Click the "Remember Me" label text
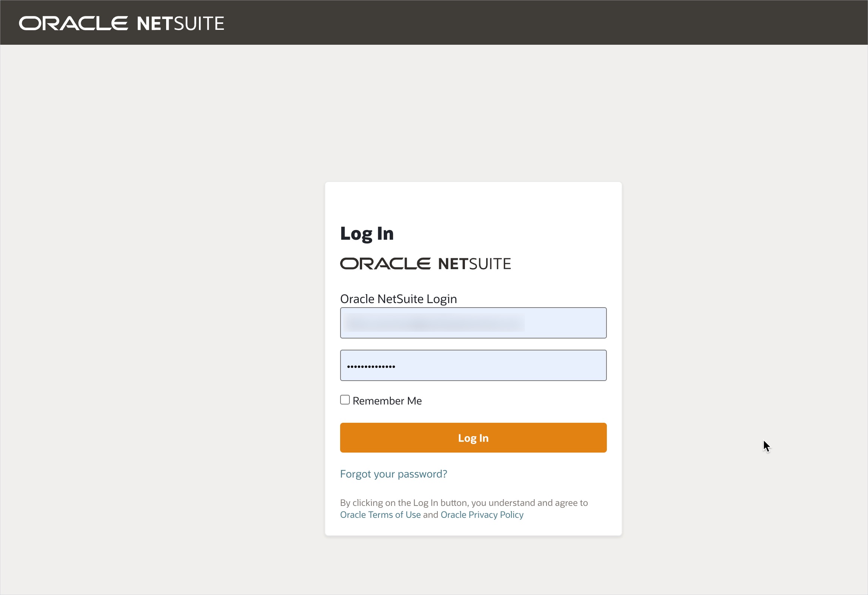The height and width of the screenshot is (595, 868). pyautogui.click(x=387, y=401)
